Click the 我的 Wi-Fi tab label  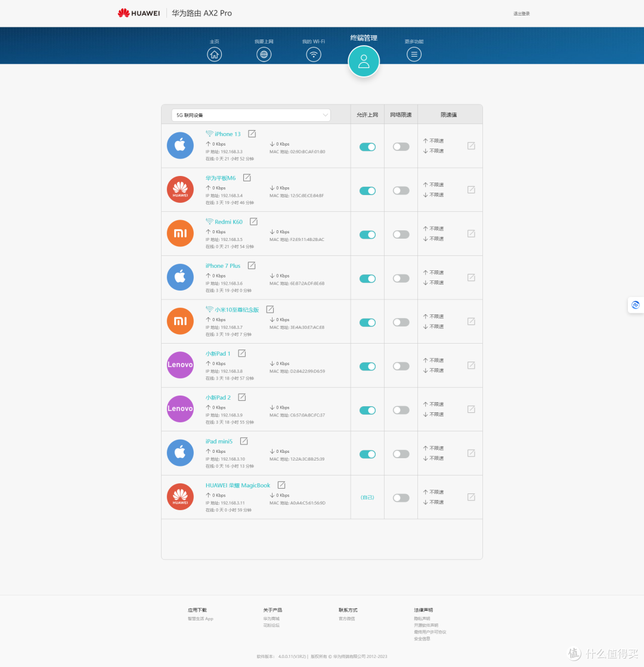pyautogui.click(x=313, y=41)
